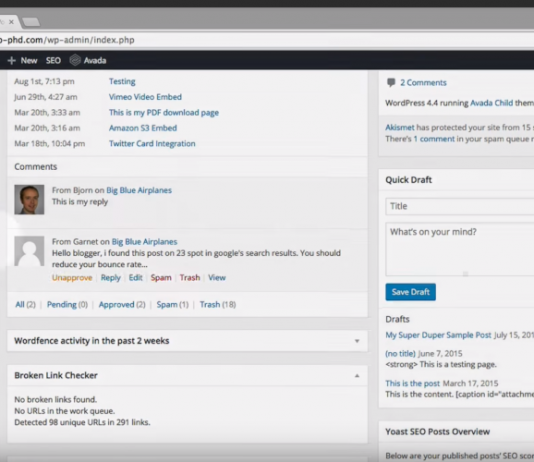The image size is (534, 462).
Task: Move Garnet's comment to Trash
Action: click(x=190, y=278)
